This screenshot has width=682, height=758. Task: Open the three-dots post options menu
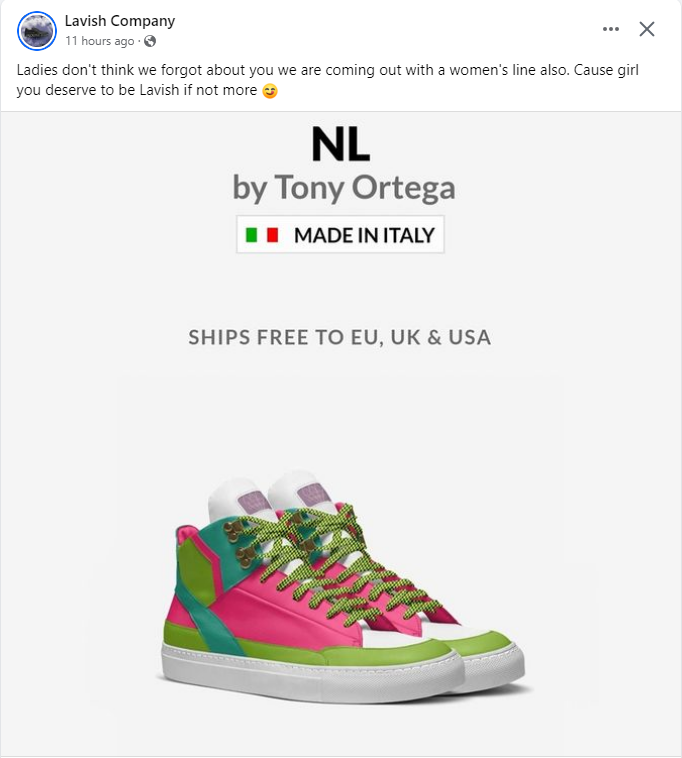click(x=611, y=29)
